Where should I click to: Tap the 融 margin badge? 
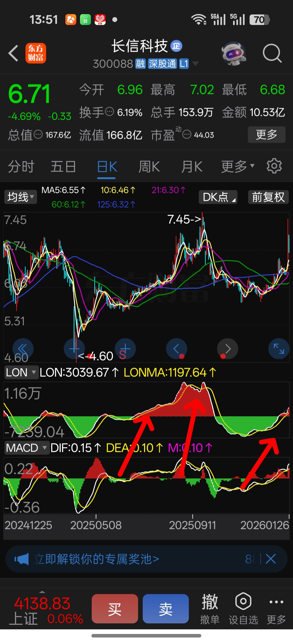tap(141, 64)
